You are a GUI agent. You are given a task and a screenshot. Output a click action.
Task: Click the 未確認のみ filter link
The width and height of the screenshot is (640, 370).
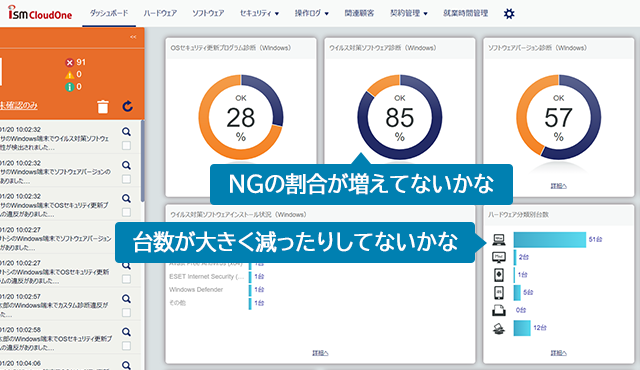point(18,106)
